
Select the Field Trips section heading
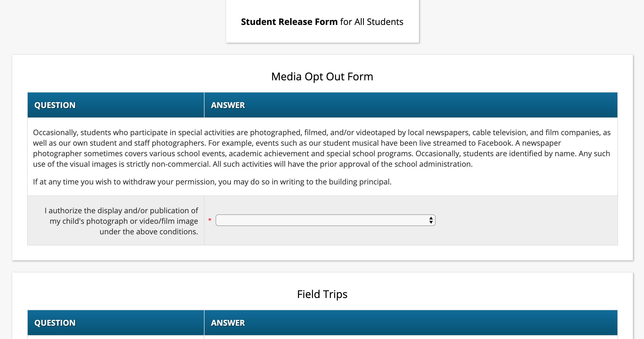click(322, 294)
